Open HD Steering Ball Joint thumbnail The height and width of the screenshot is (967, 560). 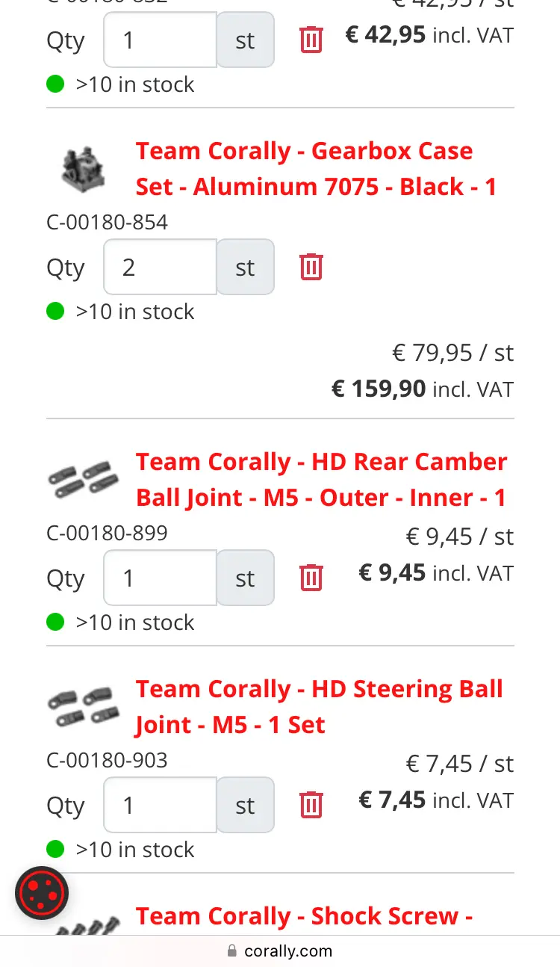click(x=83, y=707)
